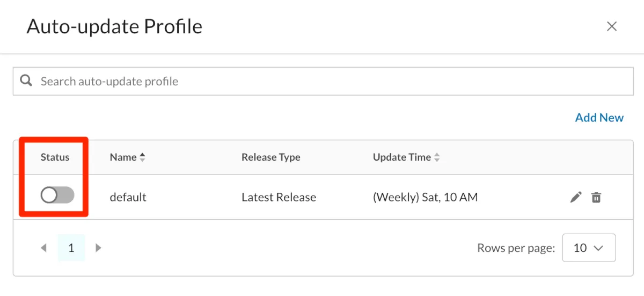Go to the next page arrow
The image size is (644, 296).
(98, 248)
